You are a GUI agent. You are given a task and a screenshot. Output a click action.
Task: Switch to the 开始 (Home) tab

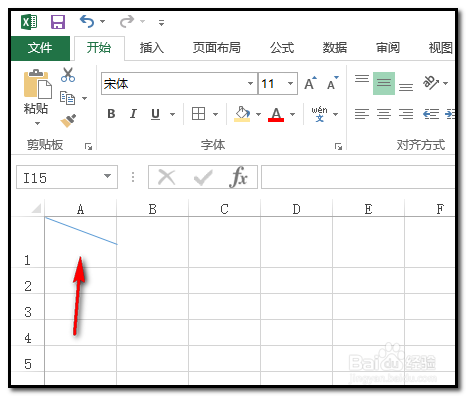click(99, 48)
